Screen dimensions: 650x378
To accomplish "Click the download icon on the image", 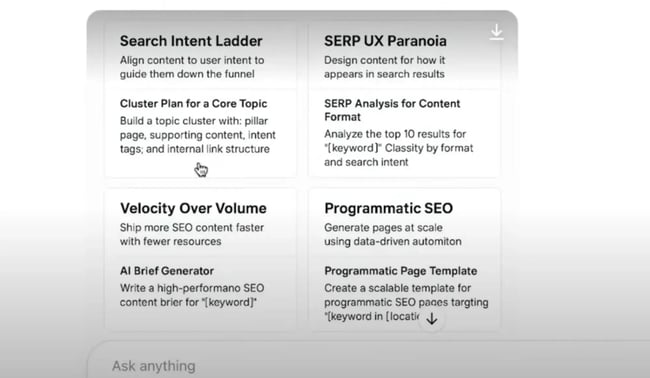I will (496, 32).
